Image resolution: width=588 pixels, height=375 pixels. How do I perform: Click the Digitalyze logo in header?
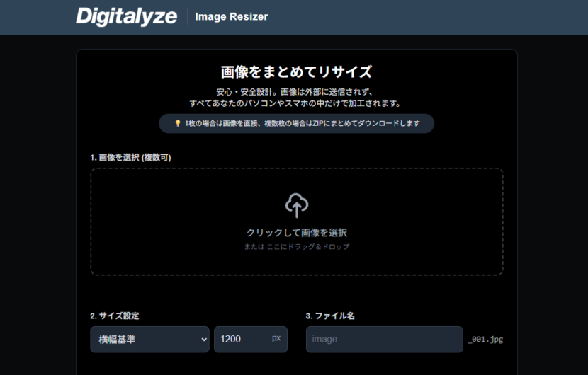(127, 16)
